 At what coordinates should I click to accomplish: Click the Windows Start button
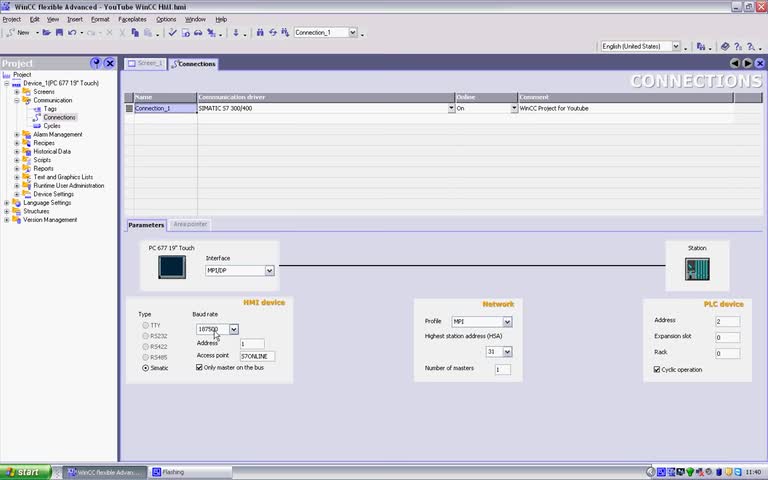[x=25, y=472]
